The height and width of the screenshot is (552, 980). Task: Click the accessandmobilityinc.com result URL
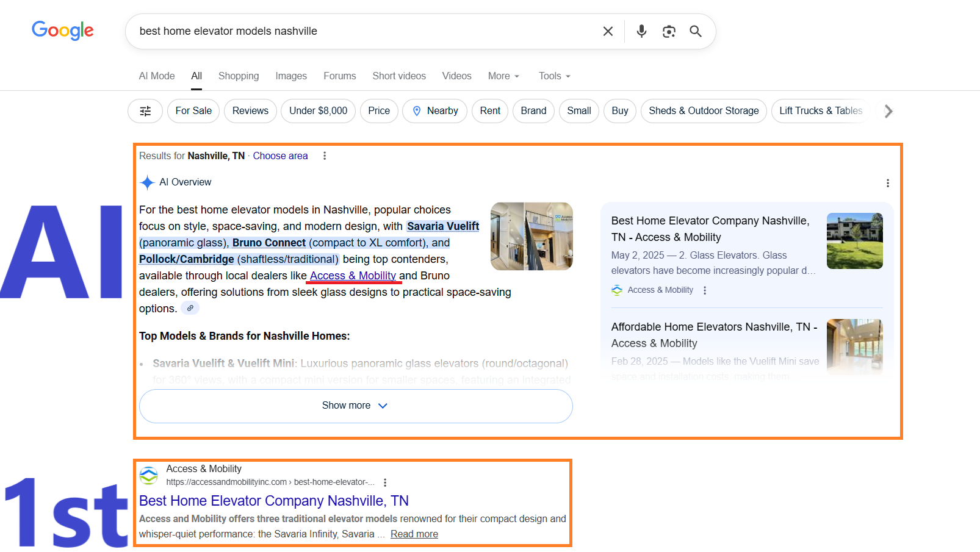point(270,482)
